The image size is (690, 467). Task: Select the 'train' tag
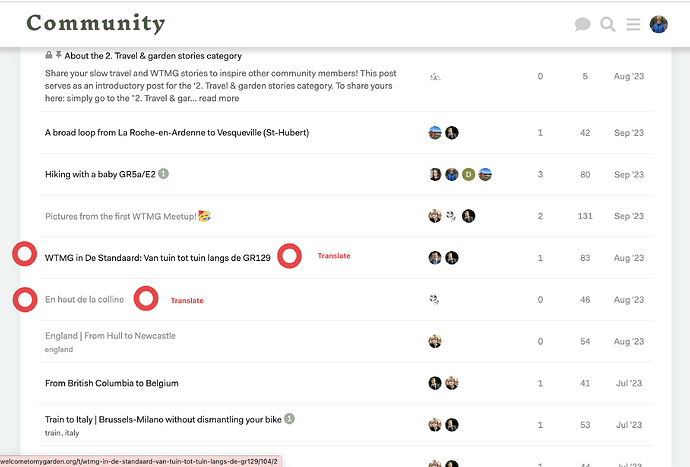tap(52, 433)
